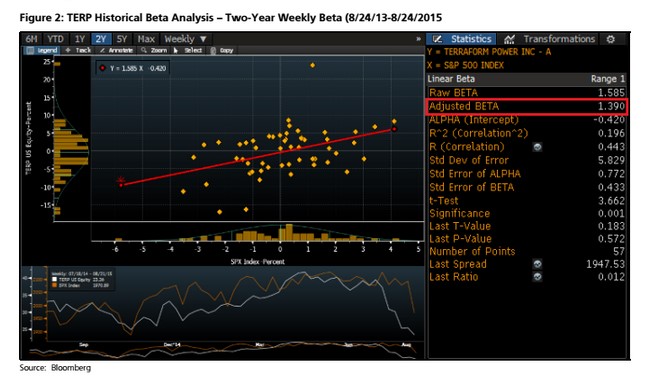648x387 pixels.
Task: Switch to the Transformations tab
Action: tap(549, 39)
